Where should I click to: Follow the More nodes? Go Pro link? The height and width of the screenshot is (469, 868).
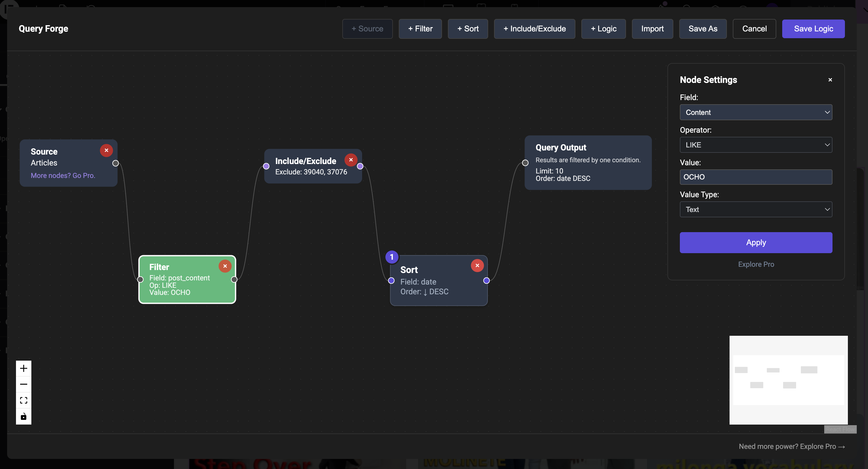[63, 175]
